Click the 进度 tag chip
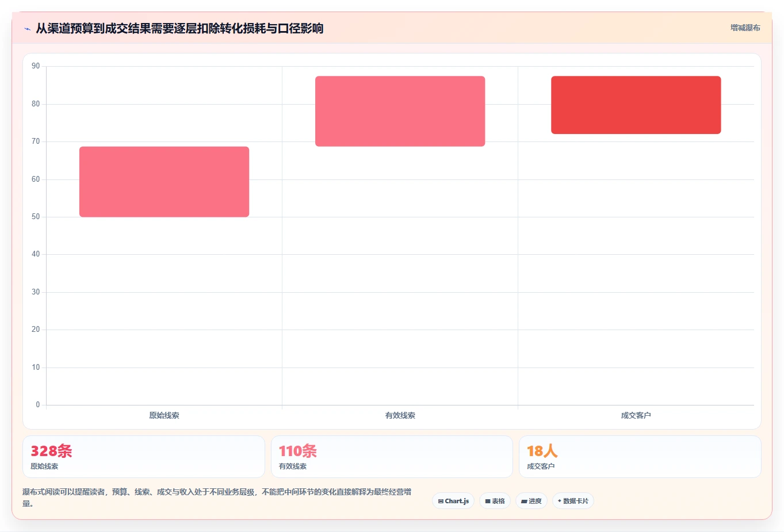784x532 pixels. (531, 501)
